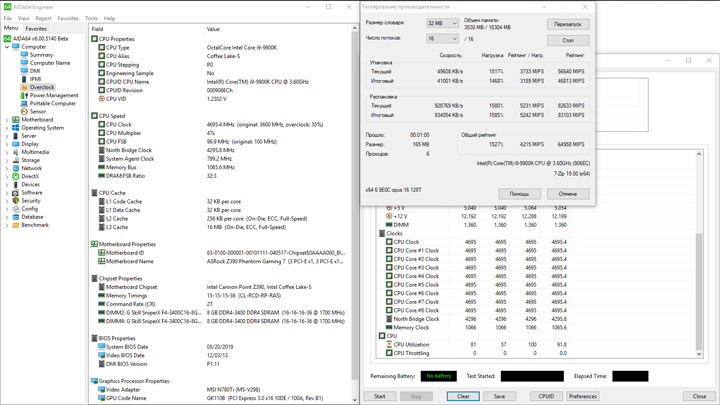
Task: Click the Database category icon
Action: coord(16,217)
